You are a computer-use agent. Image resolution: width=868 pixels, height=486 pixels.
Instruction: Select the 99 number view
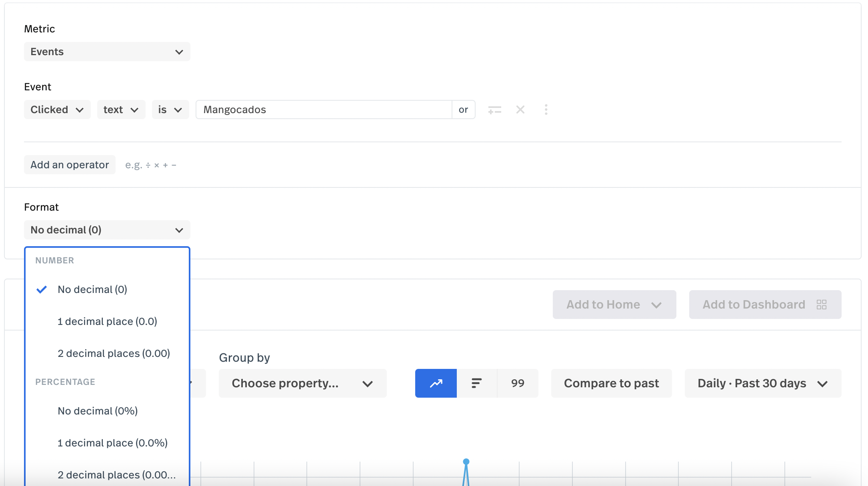coord(518,383)
